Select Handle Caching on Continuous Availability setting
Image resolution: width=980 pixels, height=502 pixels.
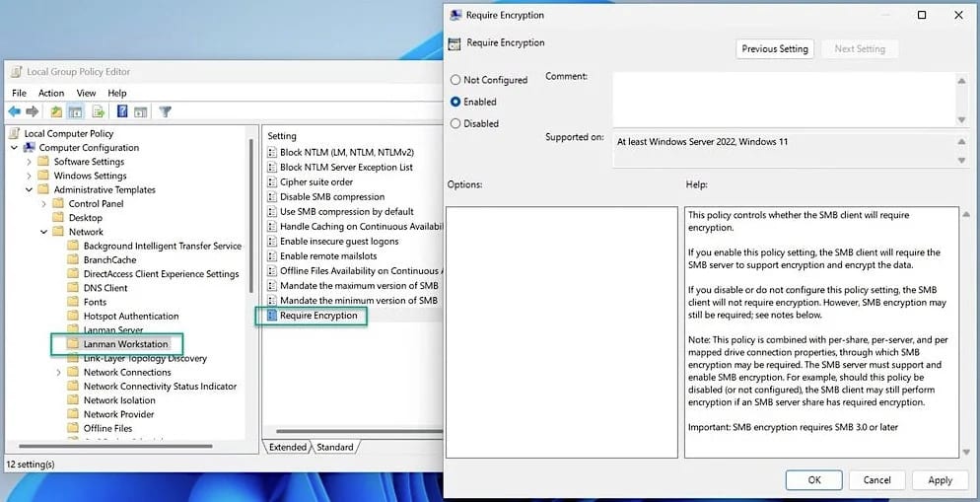(361, 226)
